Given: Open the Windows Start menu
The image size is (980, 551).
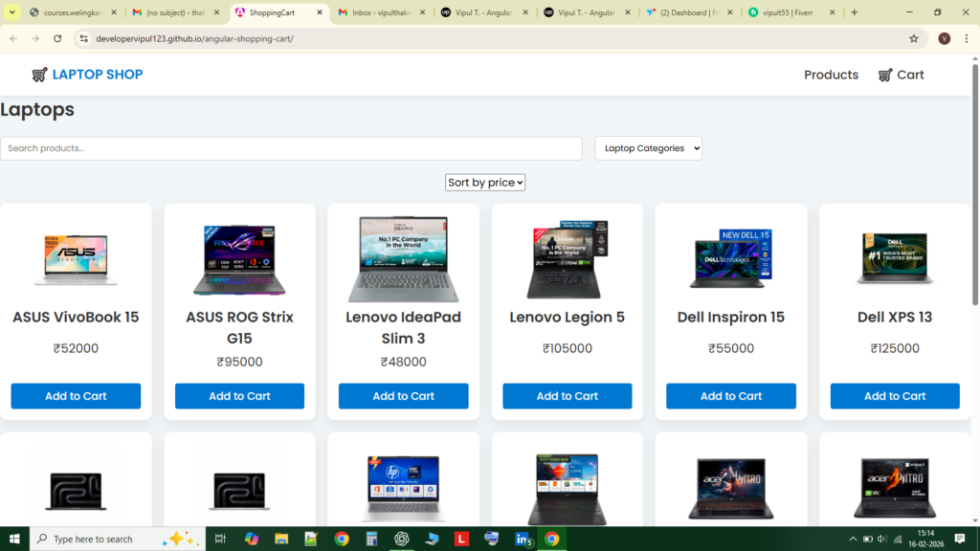Looking at the screenshot, I should point(14,539).
